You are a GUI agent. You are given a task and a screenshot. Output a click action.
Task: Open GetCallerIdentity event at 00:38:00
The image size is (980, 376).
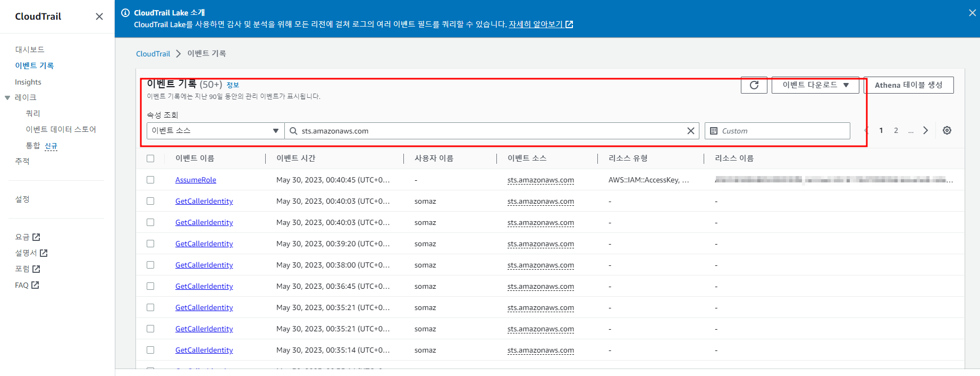point(204,265)
